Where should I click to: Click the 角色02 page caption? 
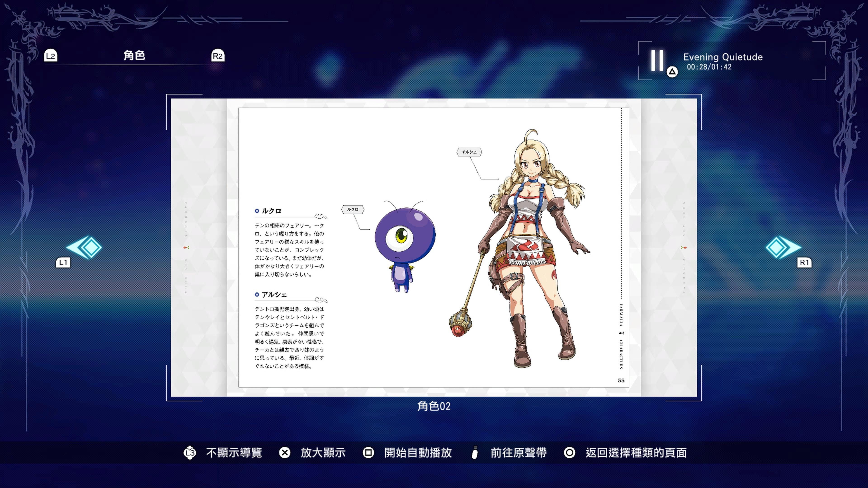(434, 406)
